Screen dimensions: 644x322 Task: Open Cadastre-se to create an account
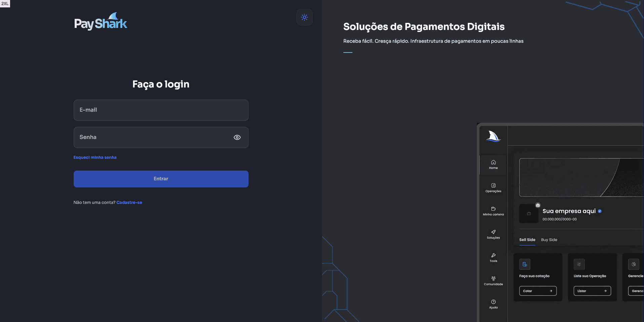129,202
